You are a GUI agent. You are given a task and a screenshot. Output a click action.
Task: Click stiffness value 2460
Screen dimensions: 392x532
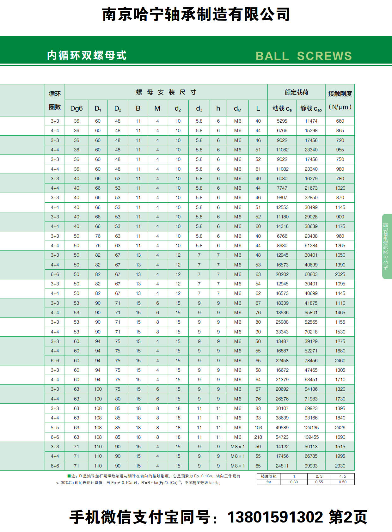click(x=340, y=361)
